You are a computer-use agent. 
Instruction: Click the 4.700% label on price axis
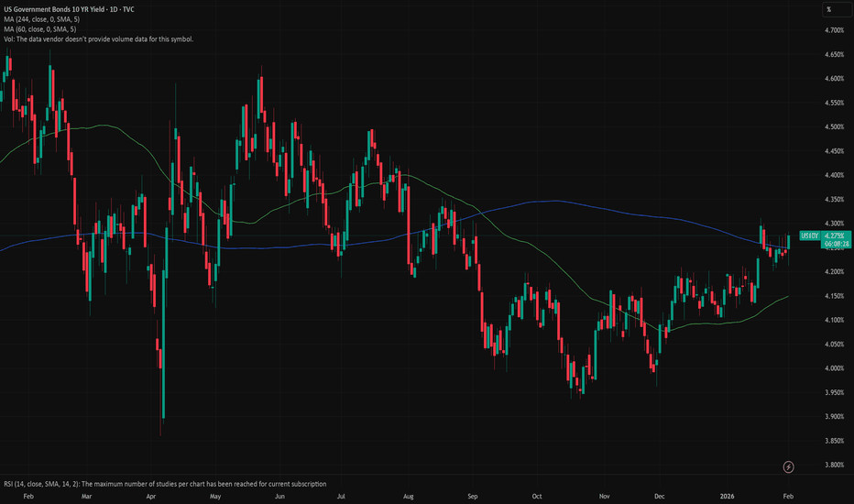(x=834, y=30)
